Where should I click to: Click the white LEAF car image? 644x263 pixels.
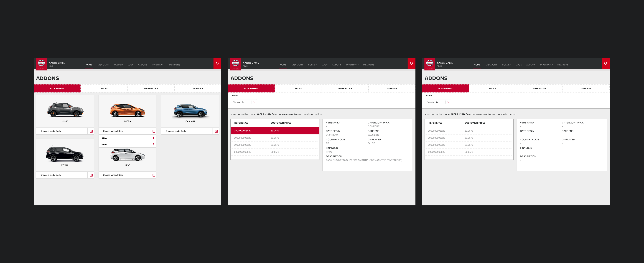click(x=127, y=155)
